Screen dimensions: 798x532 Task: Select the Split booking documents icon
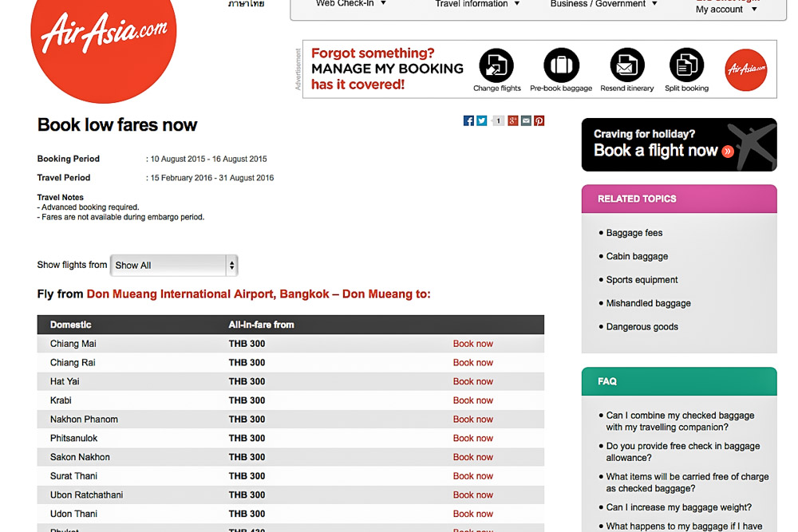686,65
